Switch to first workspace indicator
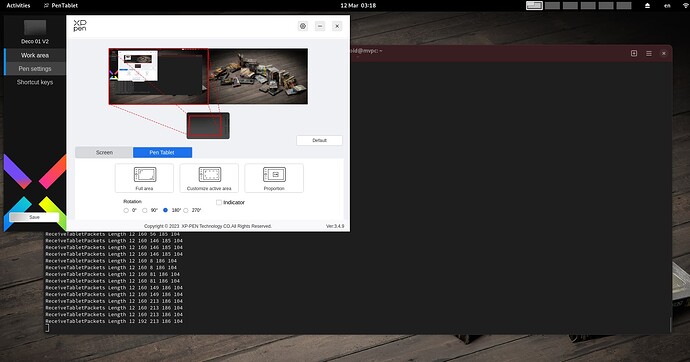Viewport: 690px width, 362px height. 534,5
